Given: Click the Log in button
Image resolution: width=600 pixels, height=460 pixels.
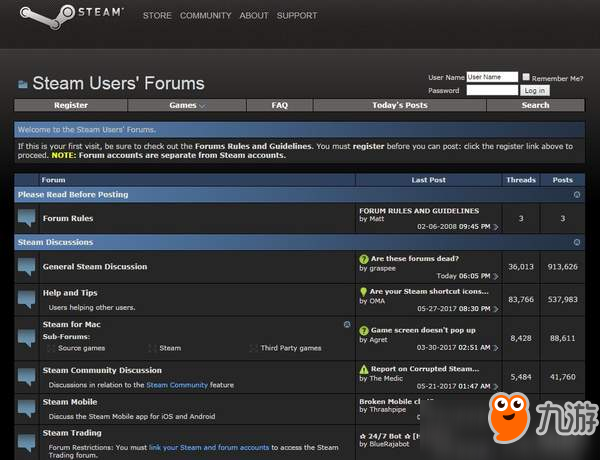Looking at the screenshot, I should pos(535,91).
